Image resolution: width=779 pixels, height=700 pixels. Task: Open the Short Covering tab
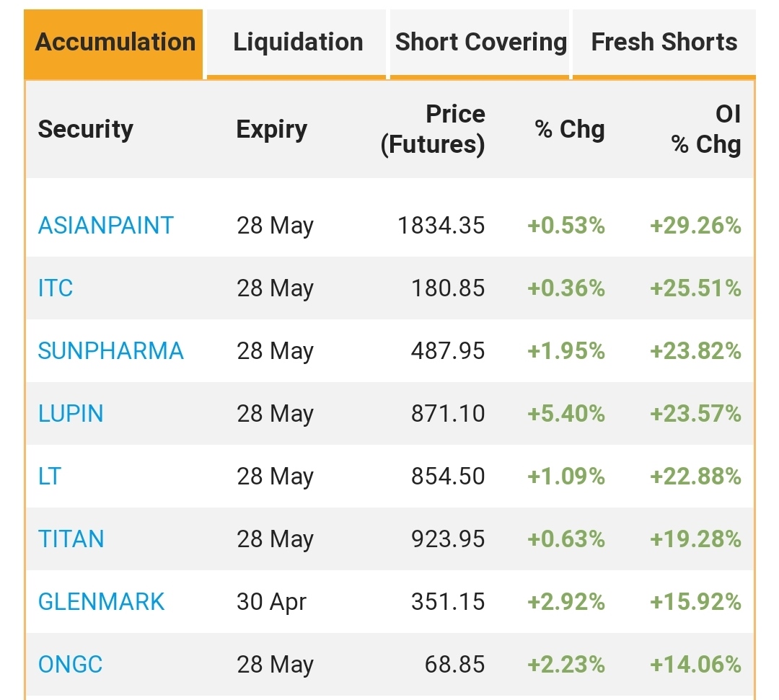[x=480, y=43]
